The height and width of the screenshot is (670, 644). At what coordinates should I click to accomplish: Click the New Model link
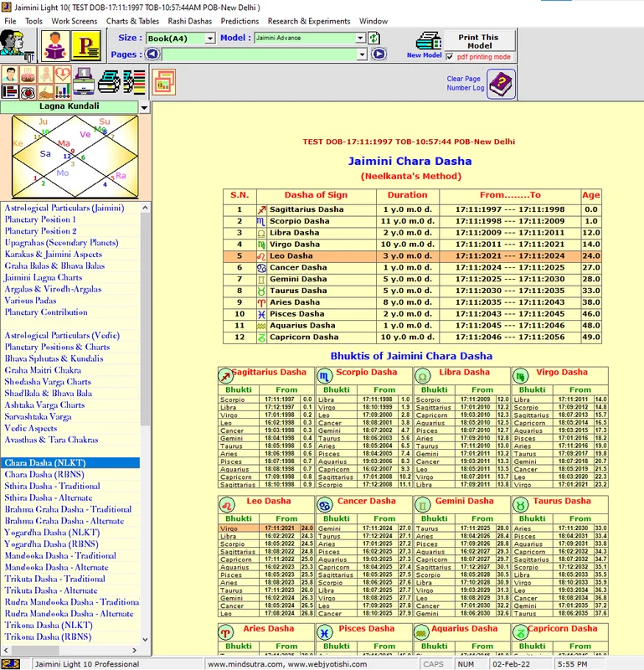424,55
